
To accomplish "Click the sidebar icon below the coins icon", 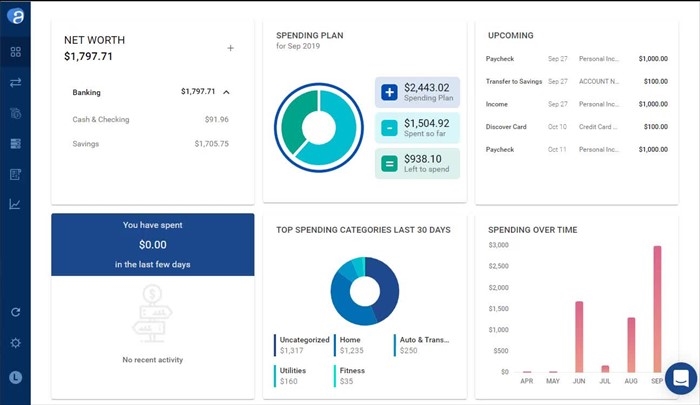I will point(15,143).
